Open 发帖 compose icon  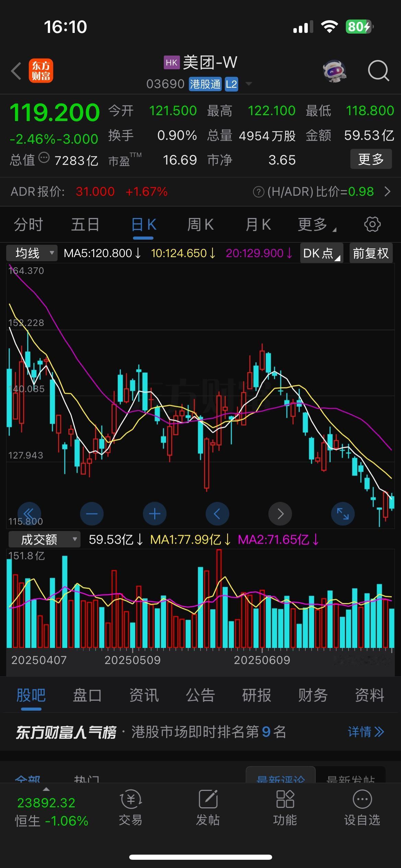[x=208, y=799]
